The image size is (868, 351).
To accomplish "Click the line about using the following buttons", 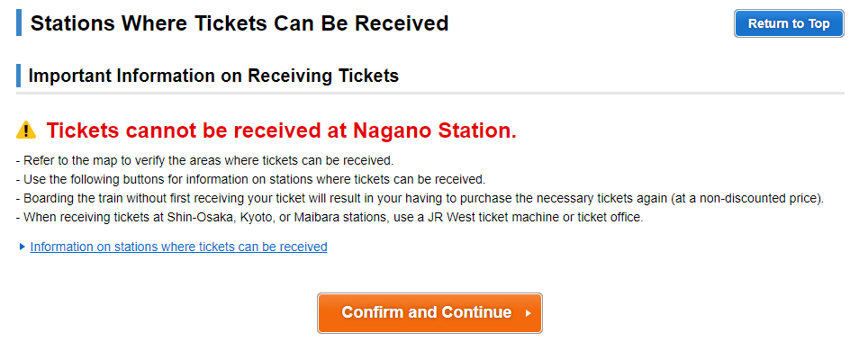I will click(251, 179).
